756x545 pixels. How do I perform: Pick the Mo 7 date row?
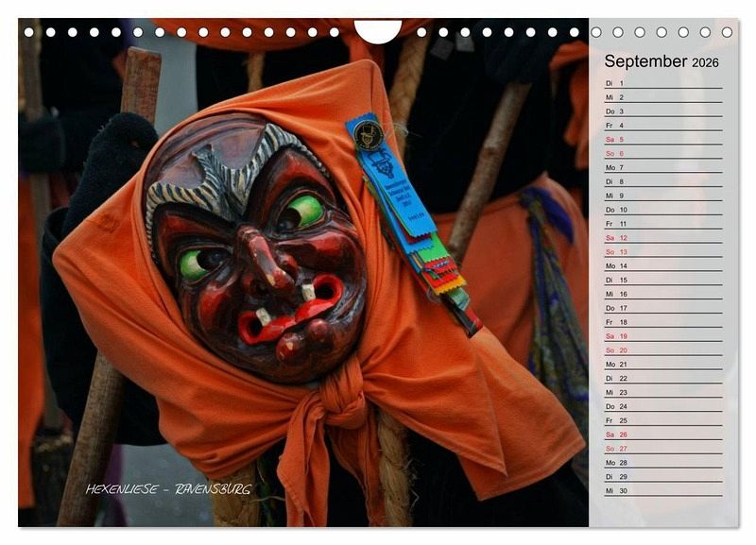pyautogui.click(x=662, y=167)
